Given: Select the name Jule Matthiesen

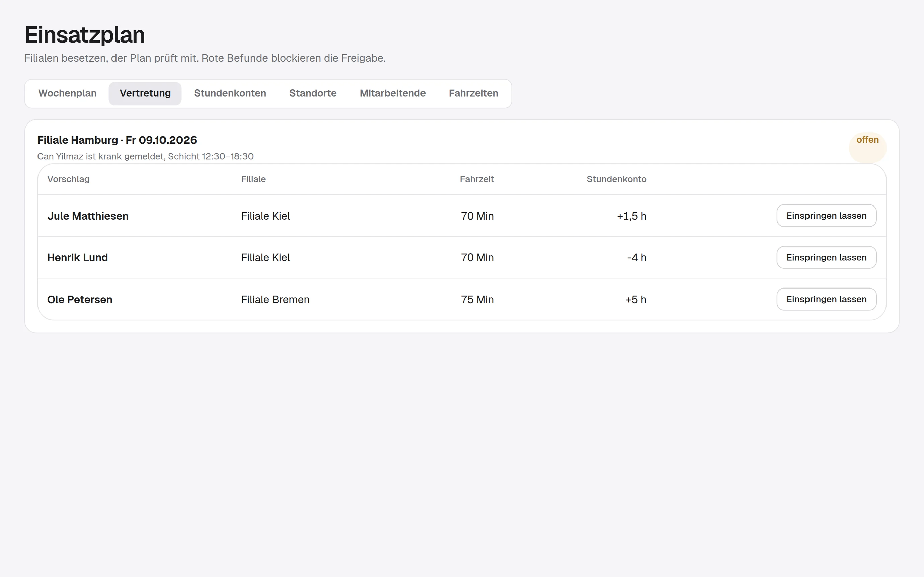Looking at the screenshot, I should coord(88,216).
